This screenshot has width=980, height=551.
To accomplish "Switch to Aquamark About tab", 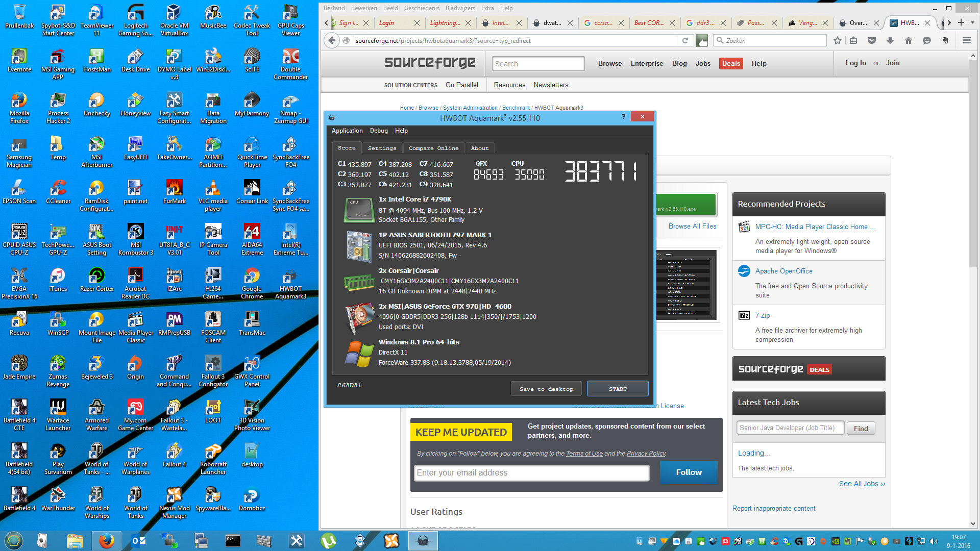I will click(479, 148).
